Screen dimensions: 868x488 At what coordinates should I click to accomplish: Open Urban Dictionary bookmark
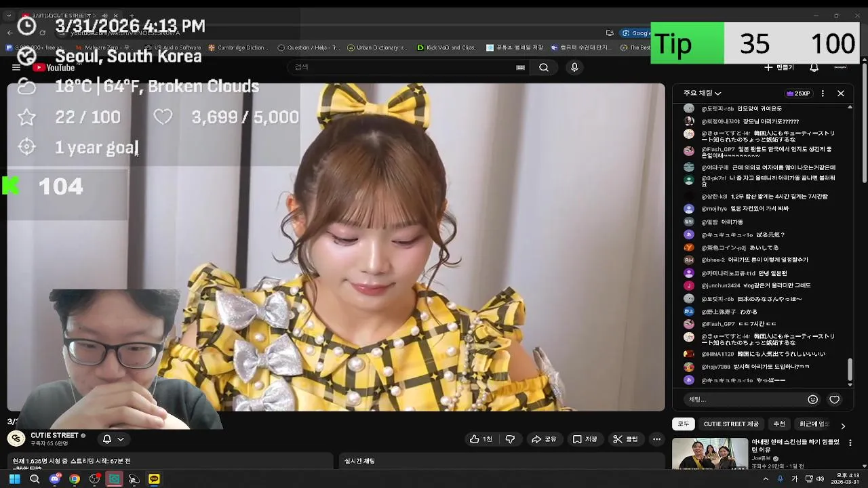coord(377,47)
